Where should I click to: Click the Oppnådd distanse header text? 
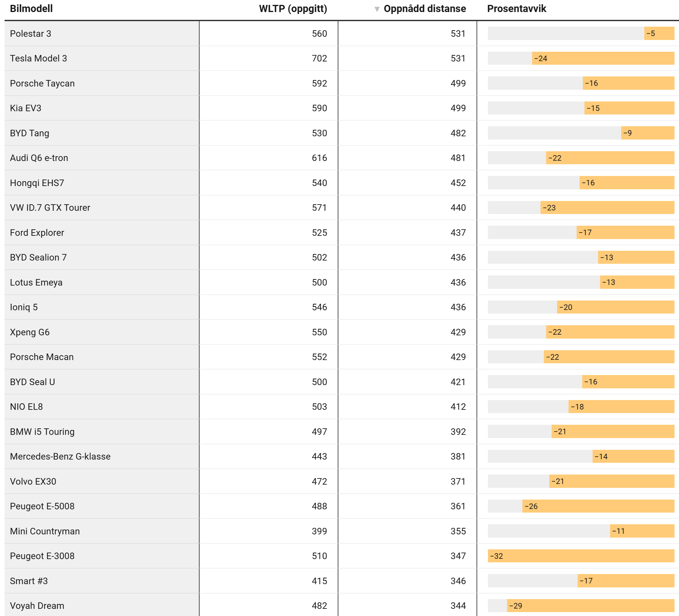click(x=425, y=9)
